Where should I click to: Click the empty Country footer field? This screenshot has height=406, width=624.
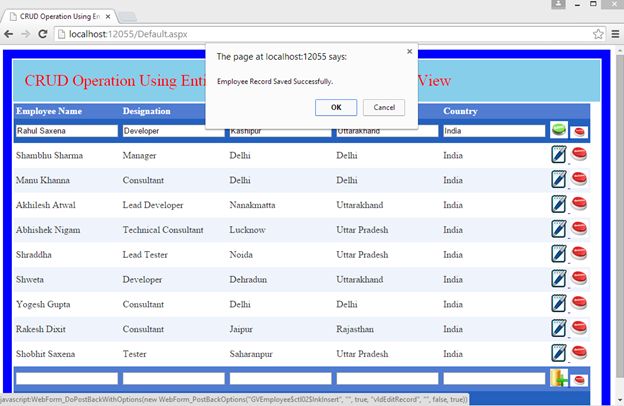(x=494, y=379)
